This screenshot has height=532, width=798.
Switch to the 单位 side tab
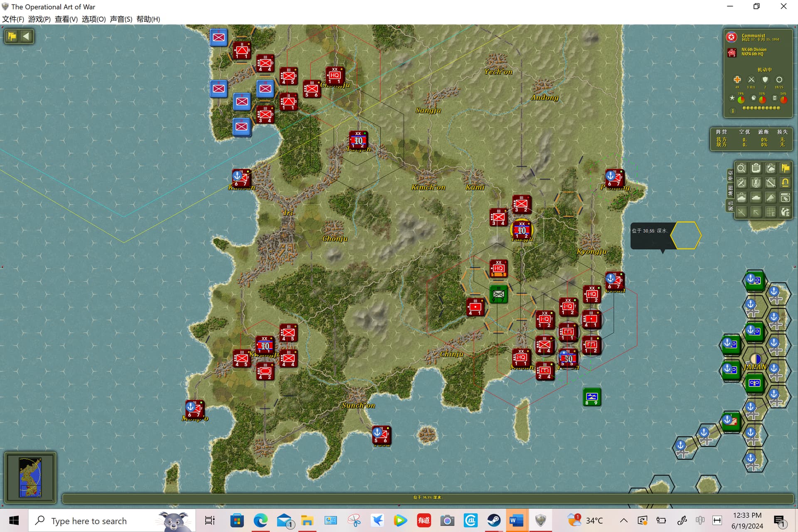[x=730, y=175]
